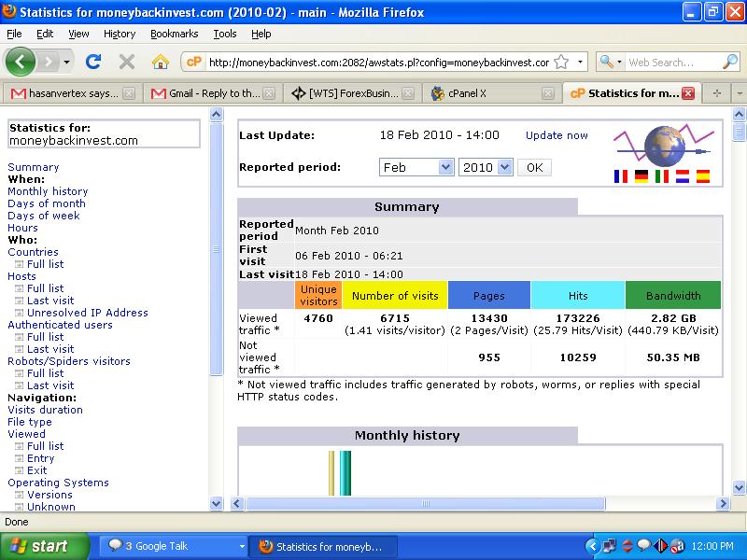Click the Update now link
This screenshot has width=747, height=560.
pos(557,135)
